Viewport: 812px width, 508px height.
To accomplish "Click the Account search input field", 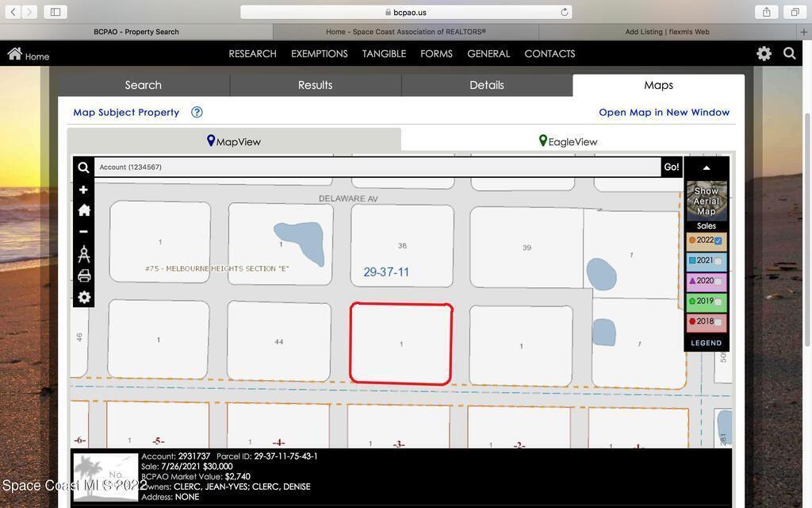I will tap(377, 167).
